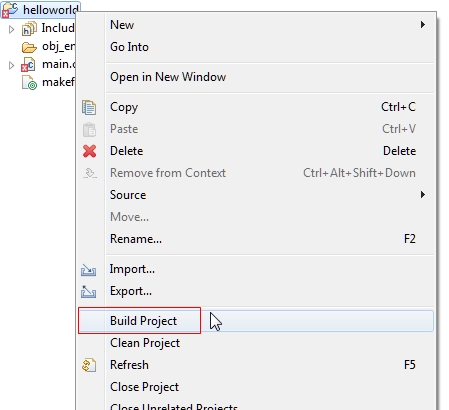Click the Import icon

click(x=88, y=270)
